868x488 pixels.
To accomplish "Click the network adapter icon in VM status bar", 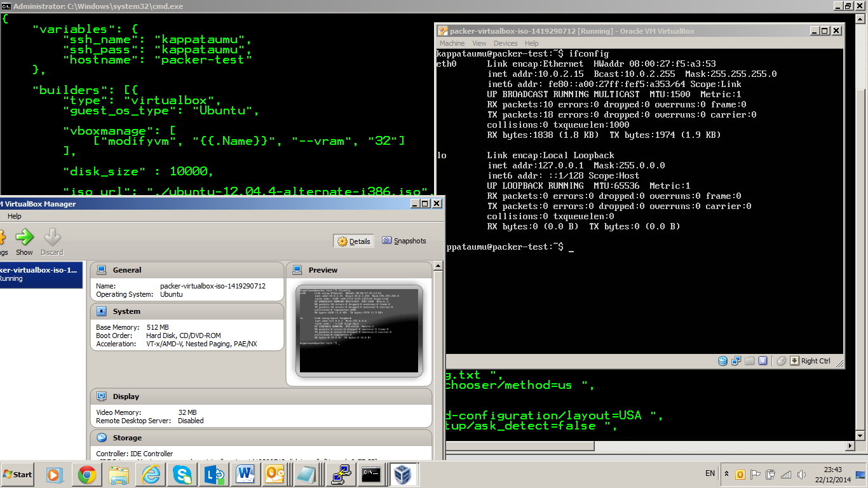I will point(736,361).
